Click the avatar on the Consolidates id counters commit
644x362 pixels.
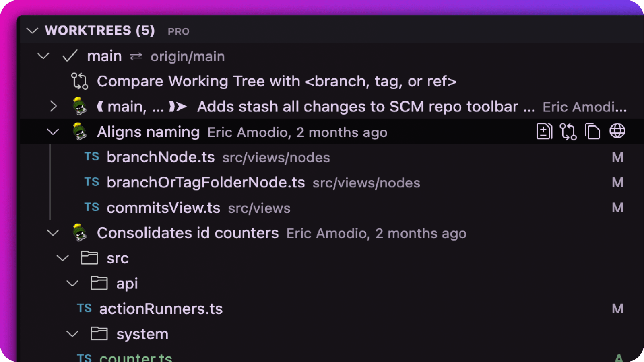point(79,232)
